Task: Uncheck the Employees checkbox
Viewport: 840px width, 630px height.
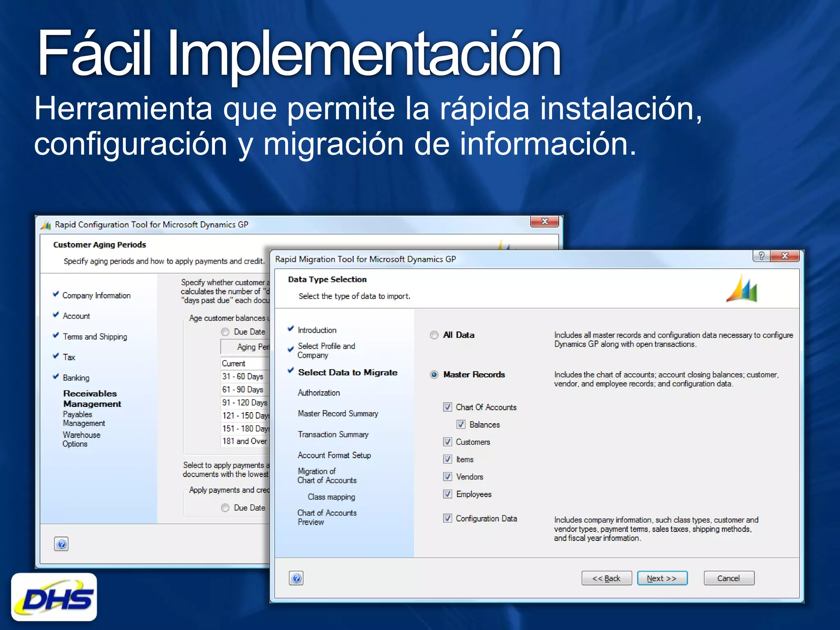Action: coord(447,494)
